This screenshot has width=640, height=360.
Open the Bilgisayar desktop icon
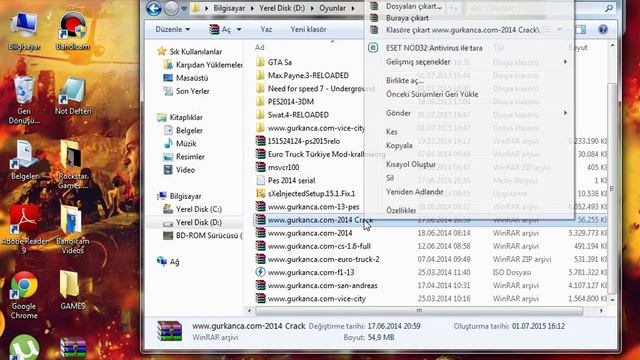tap(24, 32)
